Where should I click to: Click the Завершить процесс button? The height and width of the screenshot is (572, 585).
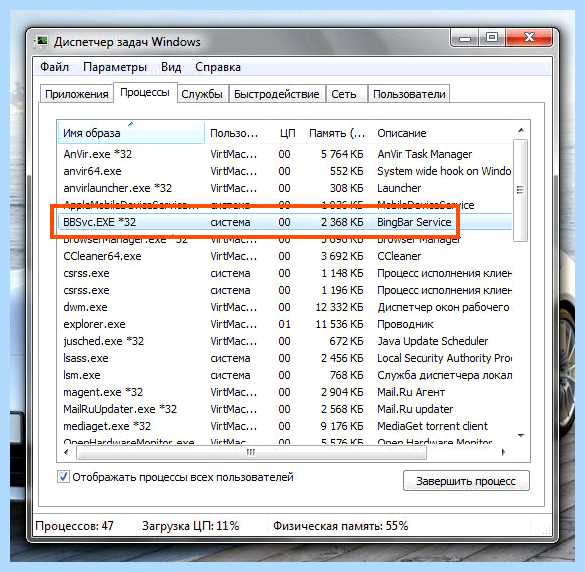coord(466,481)
